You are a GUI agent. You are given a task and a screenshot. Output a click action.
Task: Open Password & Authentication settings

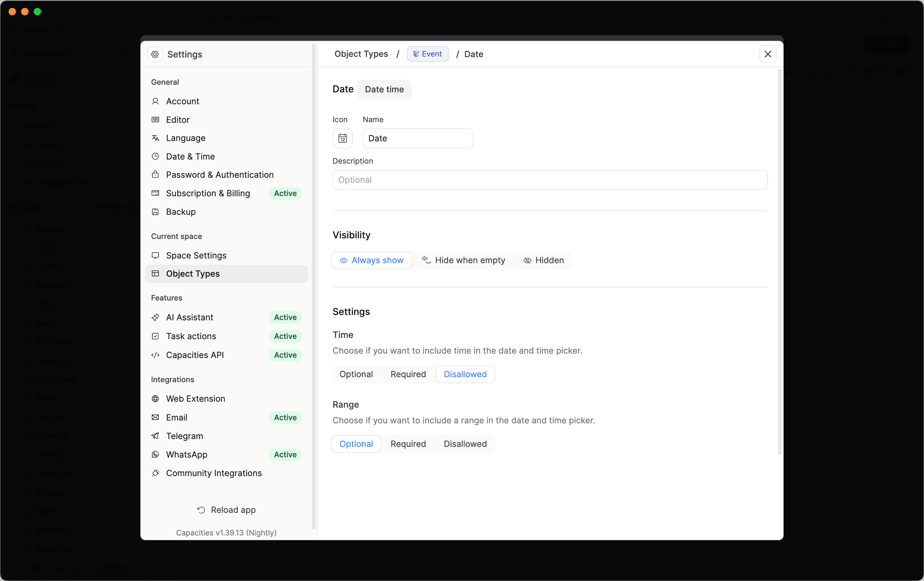point(226,175)
